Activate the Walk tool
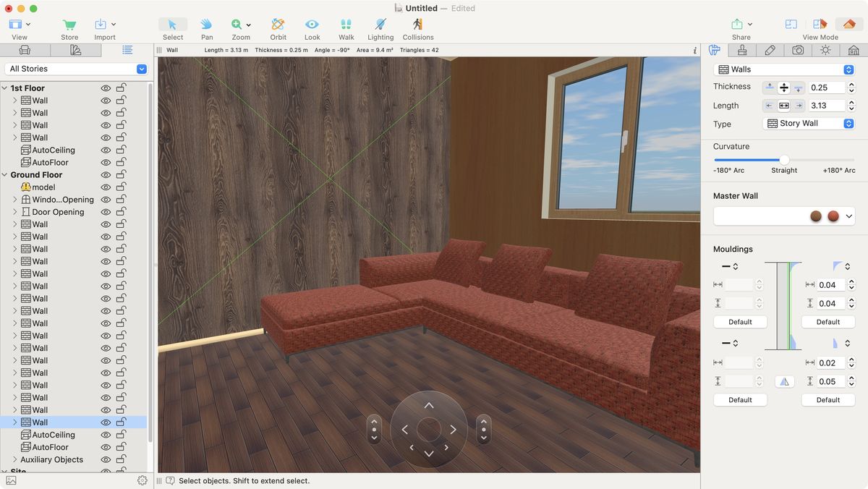Screen dimensions: 868x489 point(346,27)
